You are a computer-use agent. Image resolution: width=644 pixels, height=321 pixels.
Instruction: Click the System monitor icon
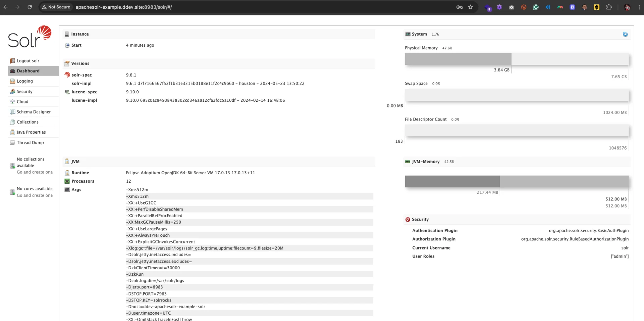tap(408, 34)
